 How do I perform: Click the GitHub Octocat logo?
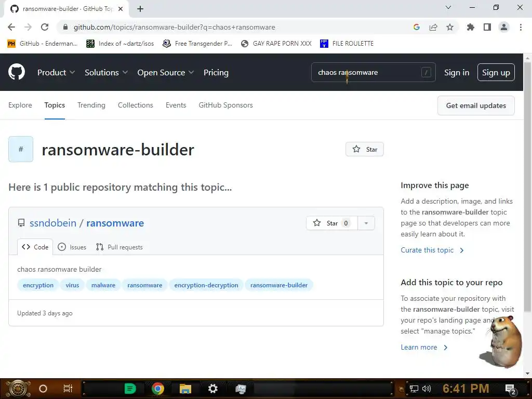pyautogui.click(x=17, y=72)
